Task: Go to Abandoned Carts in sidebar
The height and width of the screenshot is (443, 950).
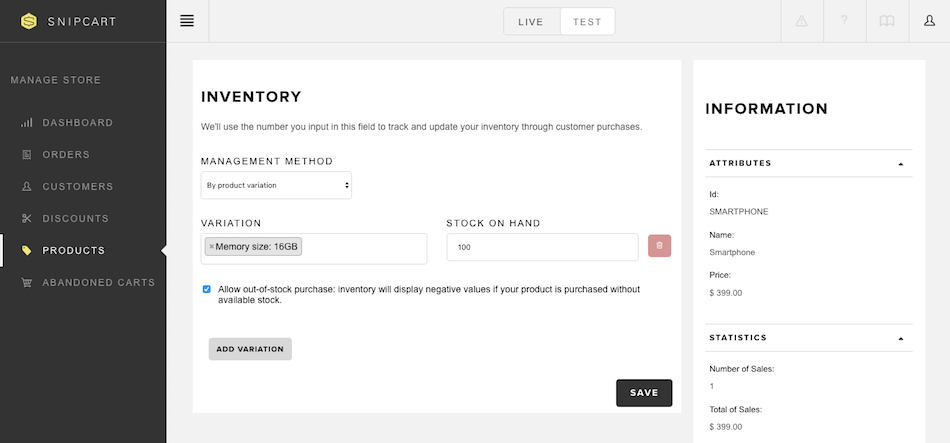Action: [99, 282]
